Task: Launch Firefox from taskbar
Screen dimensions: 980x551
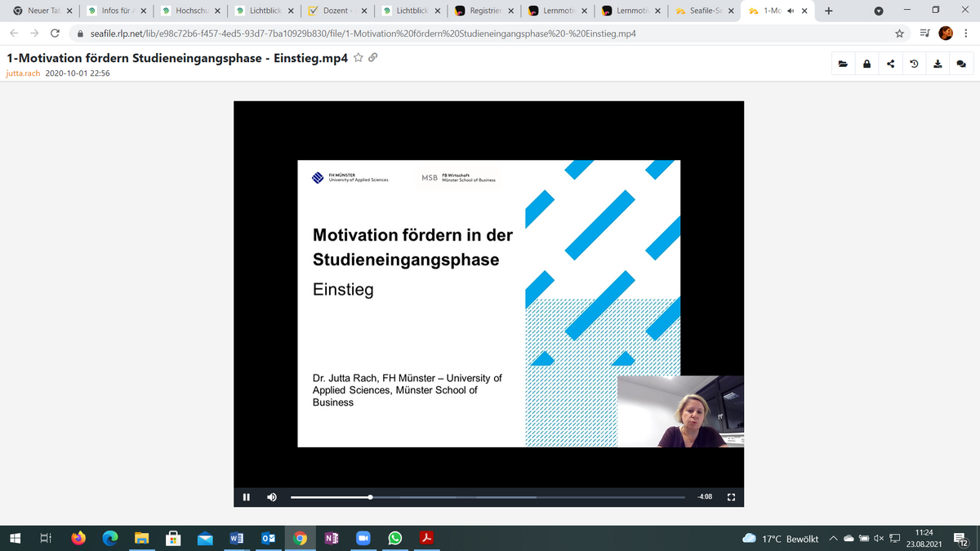Action: click(x=78, y=539)
